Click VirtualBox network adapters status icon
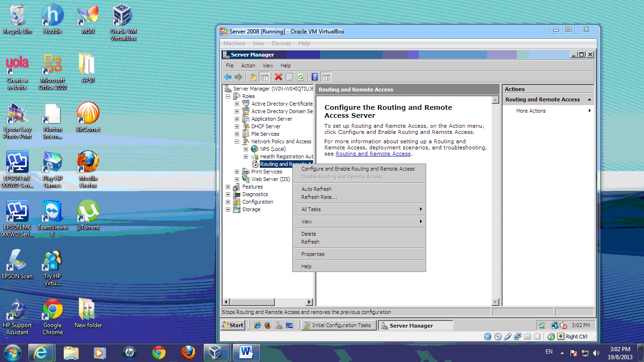 (518, 337)
